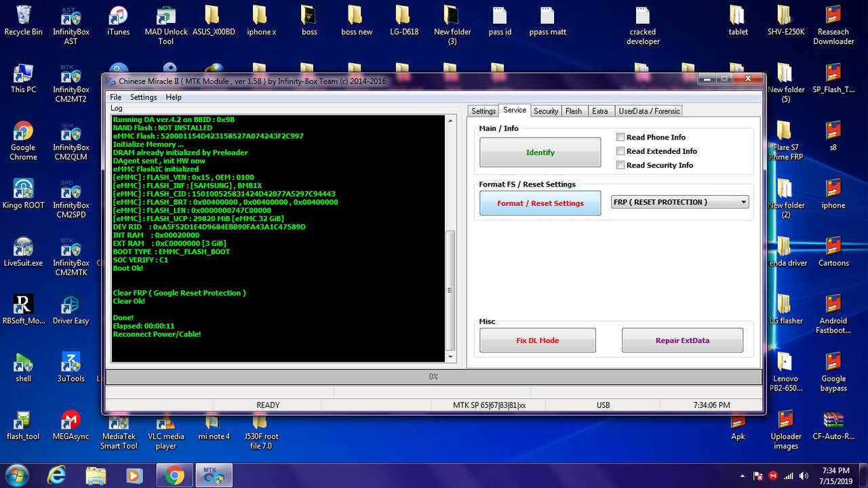Open the Help menu
The width and height of the screenshot is (868, 488).
(174, 98)
